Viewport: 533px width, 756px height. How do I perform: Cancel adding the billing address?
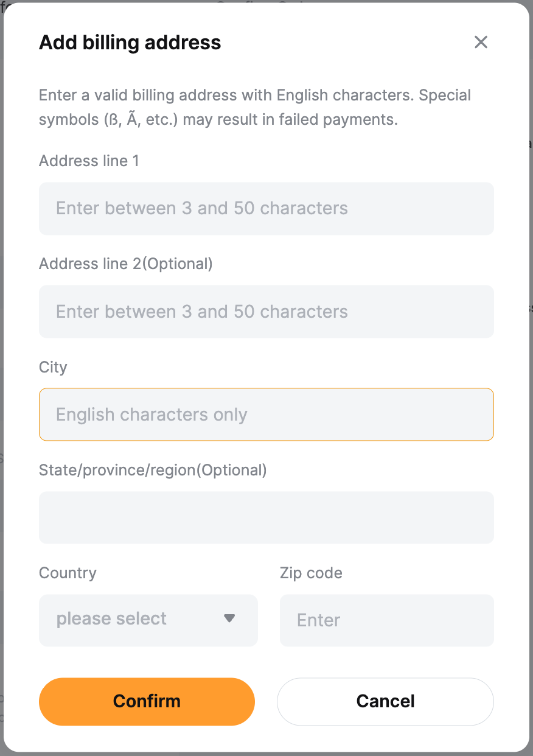pyautogui.click(x=385, y=701)
